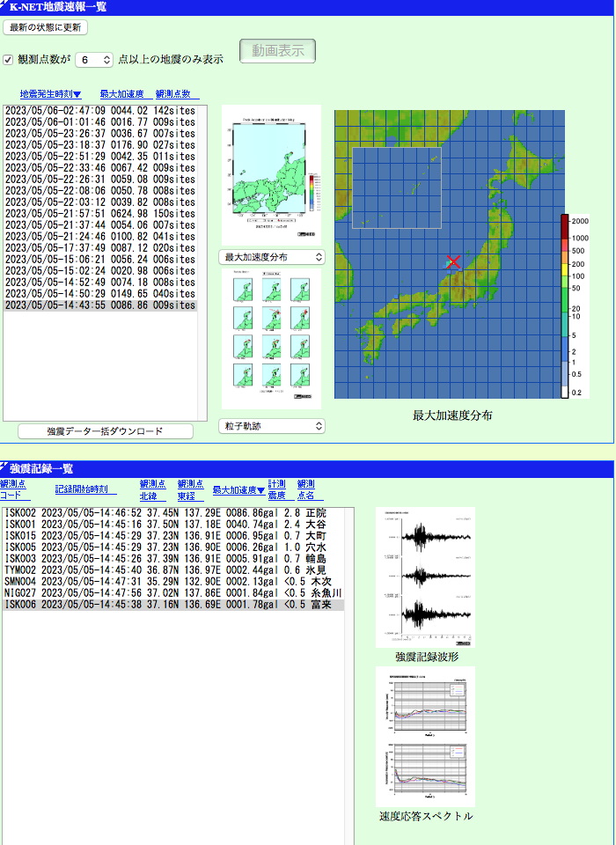
Task: Toggle the 観測点数 filter checkbox
Action: (8, 60)
